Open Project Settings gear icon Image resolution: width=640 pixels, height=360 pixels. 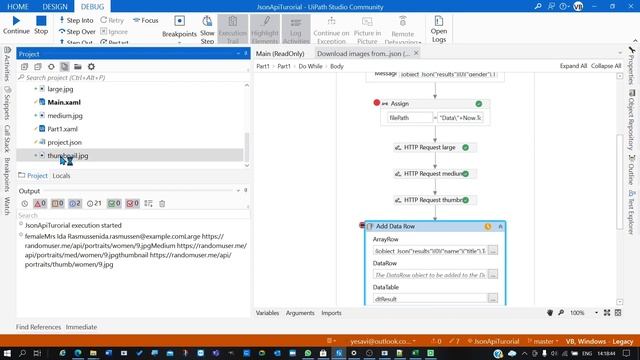[x=91, y=67]
